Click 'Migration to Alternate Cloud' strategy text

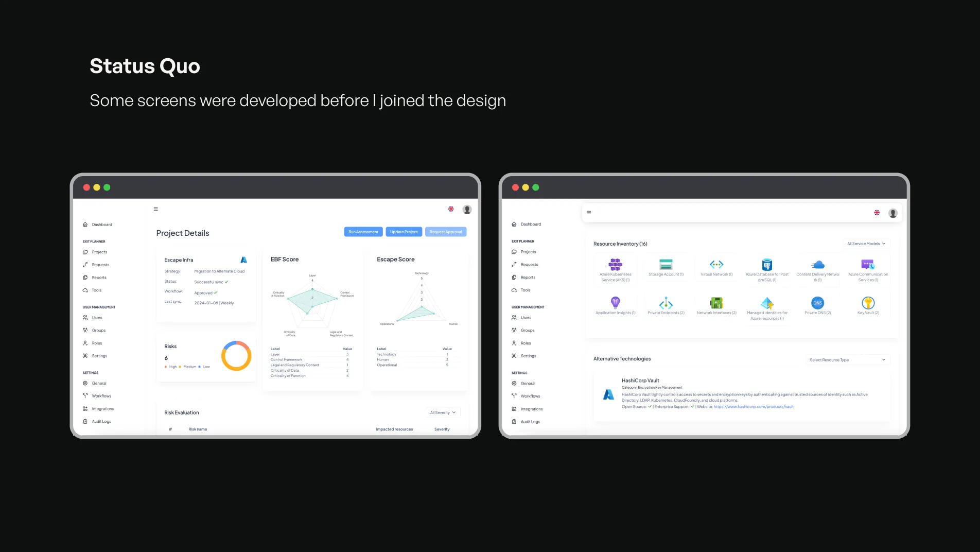(x=219, y=271)
